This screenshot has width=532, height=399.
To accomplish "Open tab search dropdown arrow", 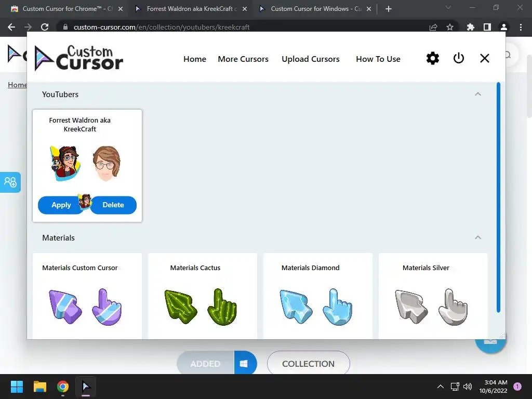I will coord(448,7).
